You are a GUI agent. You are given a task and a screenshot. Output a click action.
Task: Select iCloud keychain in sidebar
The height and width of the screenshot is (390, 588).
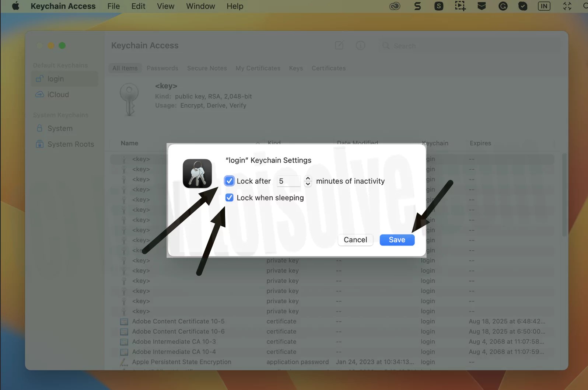[x=64, y=94]
